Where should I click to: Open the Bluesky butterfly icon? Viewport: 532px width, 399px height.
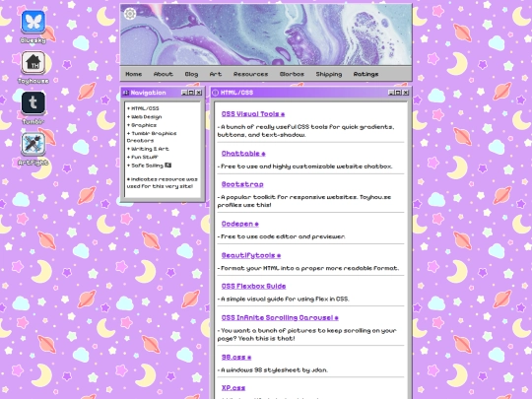33,22
